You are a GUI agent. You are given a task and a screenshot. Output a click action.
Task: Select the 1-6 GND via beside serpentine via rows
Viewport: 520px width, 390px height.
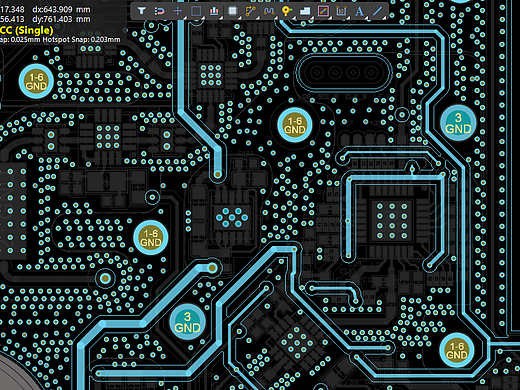(x=151, y=237)
